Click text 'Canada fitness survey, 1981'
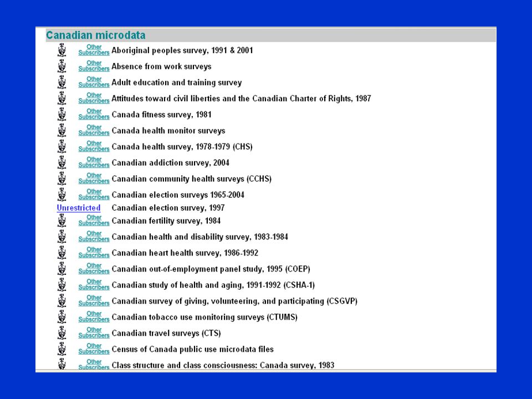532x399 pixels. coord(161,114)
